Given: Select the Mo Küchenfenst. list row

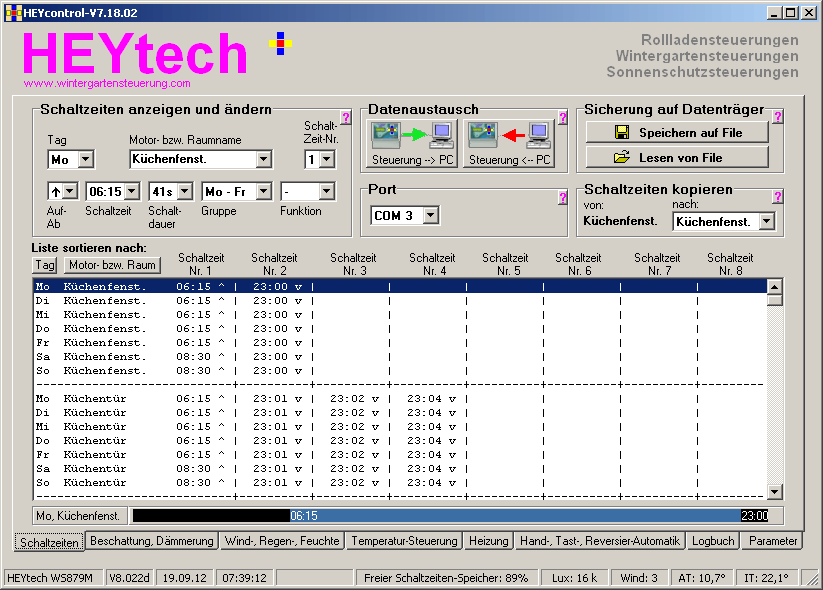Looking at the screenshot, I should pyautogui.click(x=400, y=287).
